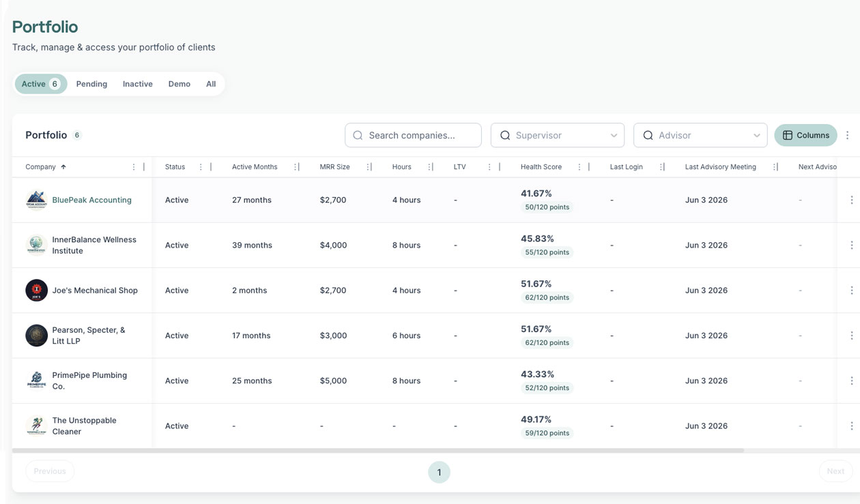Click the portfolio table overflow menu icon
Screen dimensions: 860x504
(848, 135)
